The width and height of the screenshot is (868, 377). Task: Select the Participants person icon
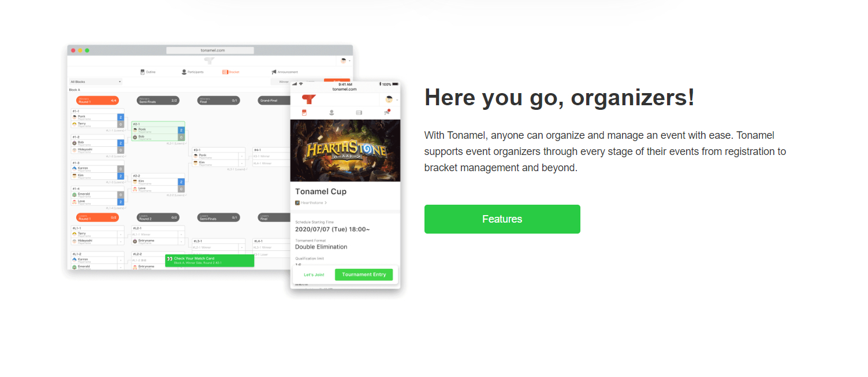click(184, 72)
